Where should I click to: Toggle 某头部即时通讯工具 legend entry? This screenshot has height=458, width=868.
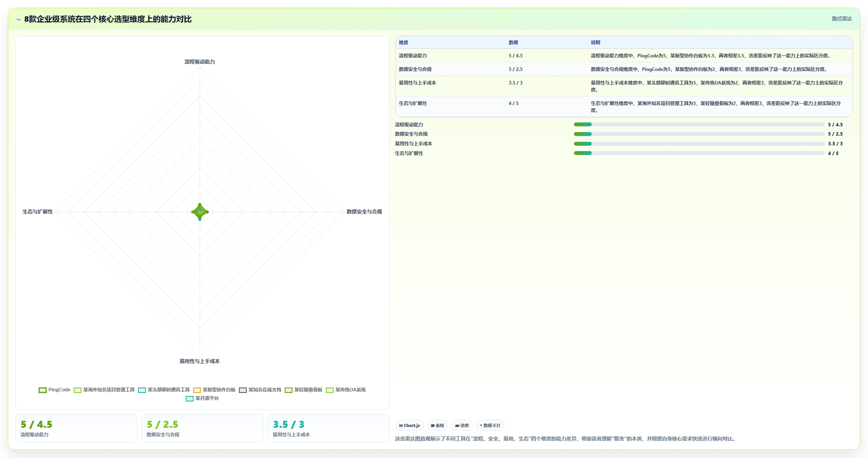164,390
